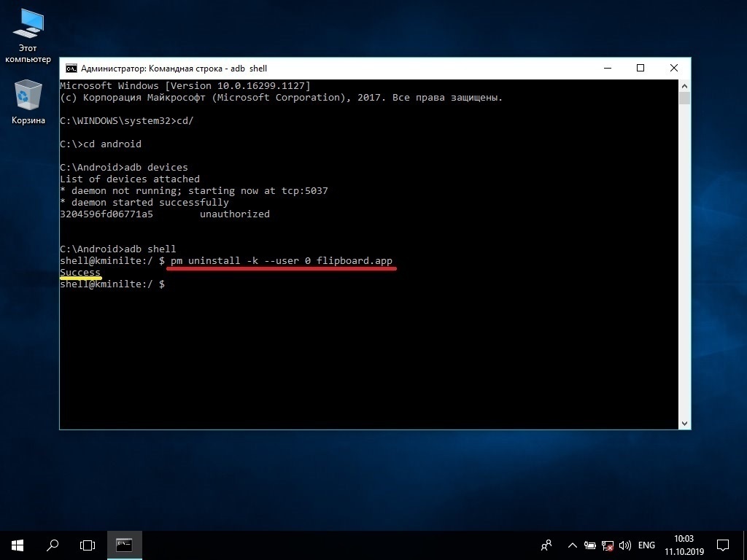This screenshot has width=747, height=560.
Task: Click the 'pm uninstall -k --user 0 flipboard.app' command text
Action: [x=282, y=260]
